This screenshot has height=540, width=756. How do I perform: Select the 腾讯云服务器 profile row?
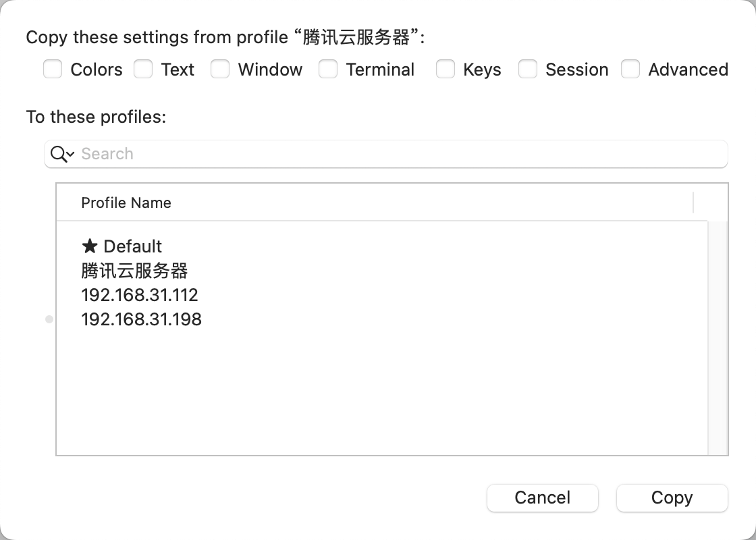(x=134, y=271)
